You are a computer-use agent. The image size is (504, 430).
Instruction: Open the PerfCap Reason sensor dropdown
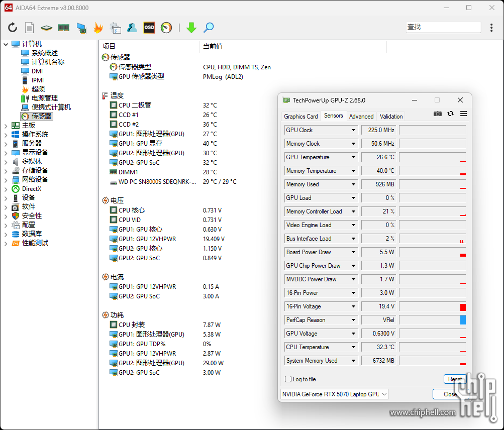click(353, 320)
